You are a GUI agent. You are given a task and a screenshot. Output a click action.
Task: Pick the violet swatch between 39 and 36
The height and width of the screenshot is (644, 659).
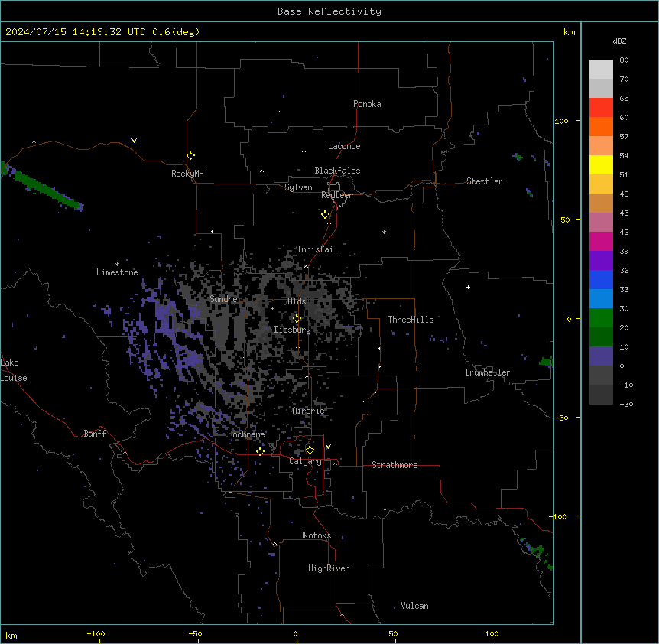coord(601,261)
